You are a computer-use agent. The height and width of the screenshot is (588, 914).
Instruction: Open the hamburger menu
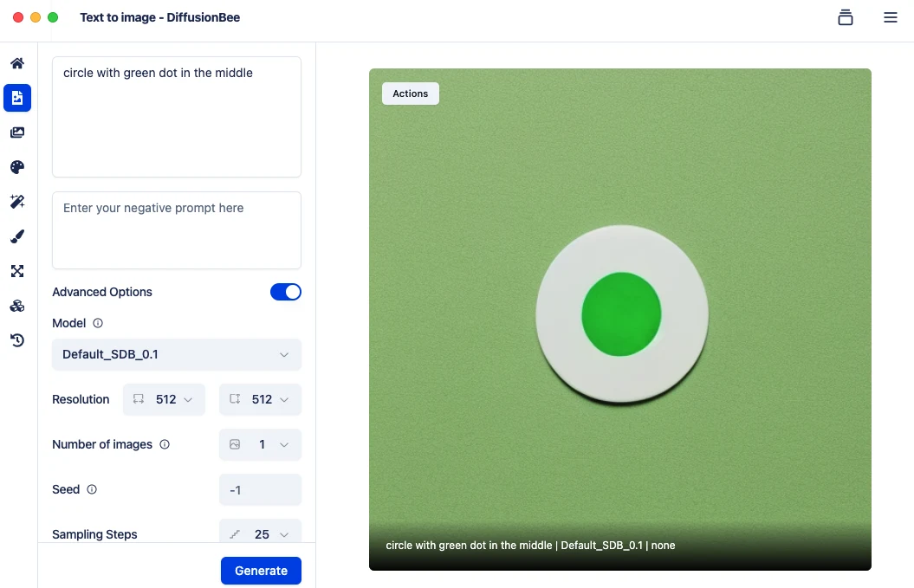[x=890, y=17]
